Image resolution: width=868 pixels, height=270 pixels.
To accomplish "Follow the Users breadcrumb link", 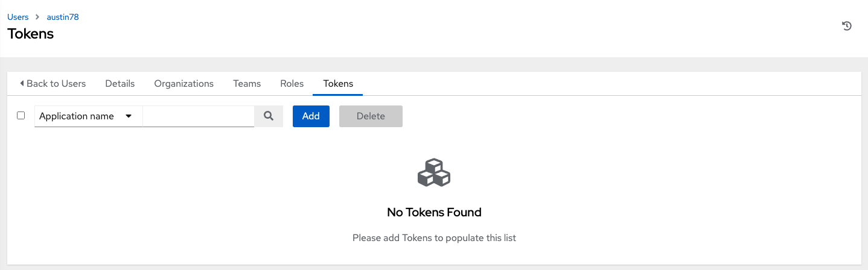I will pyautogui.click(x=18, y=17).
